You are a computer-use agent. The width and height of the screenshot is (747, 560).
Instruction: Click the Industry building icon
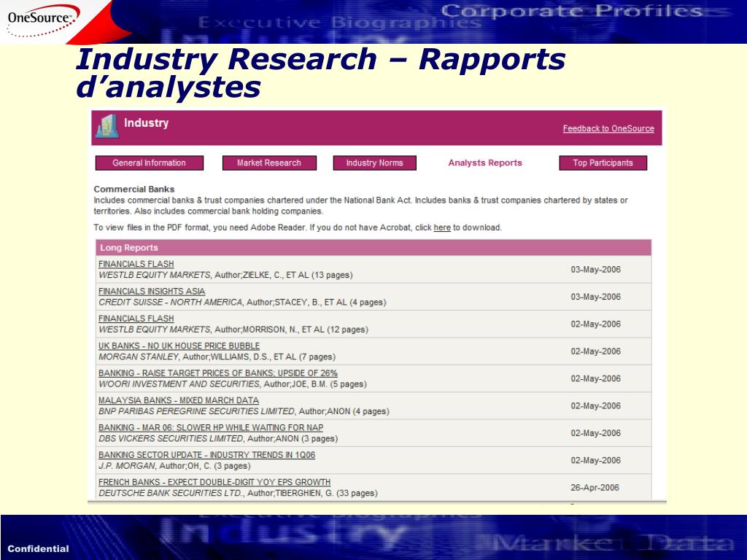(x=107, y=126)
